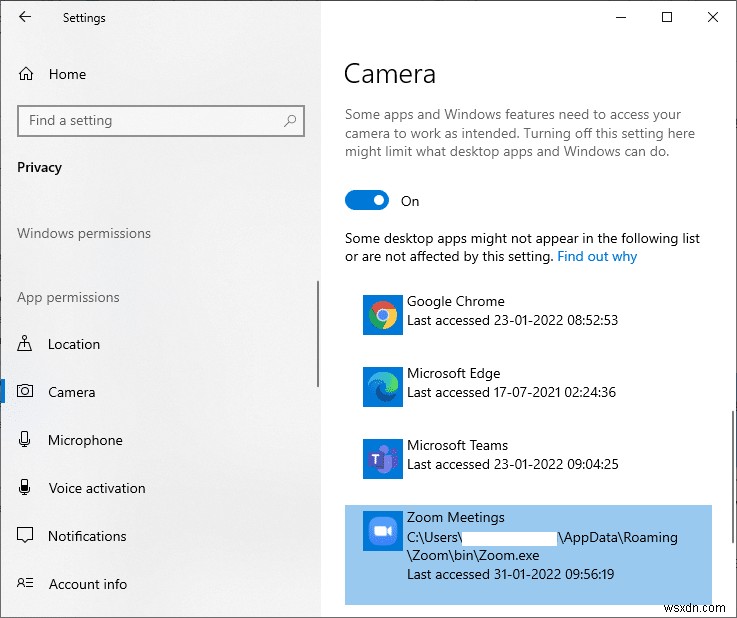Image resolution: width=737 pixels, height=618 pixels.
Task: Select Chrome's 'Last accessed 23-01-2022 08:52:53' text
Action: pyautogui.click(x=512, y=320)
